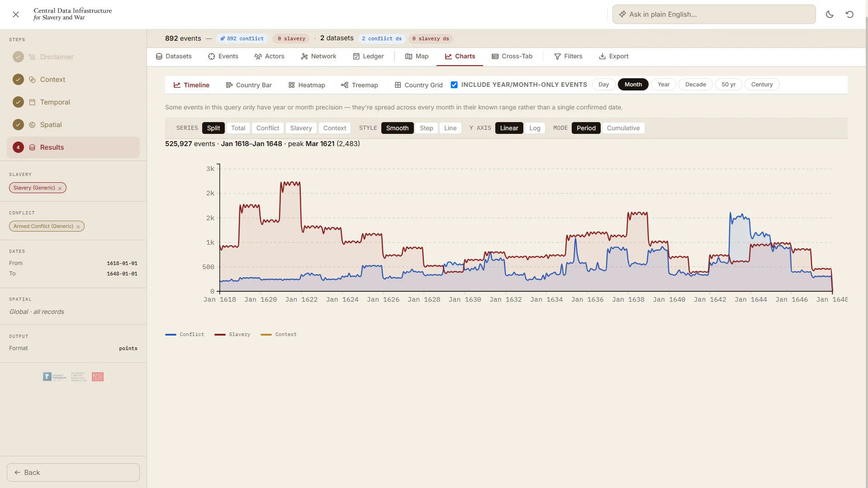Click the reset/undo arrow icon
Screen dimensions: 868x488
[849, 14]
